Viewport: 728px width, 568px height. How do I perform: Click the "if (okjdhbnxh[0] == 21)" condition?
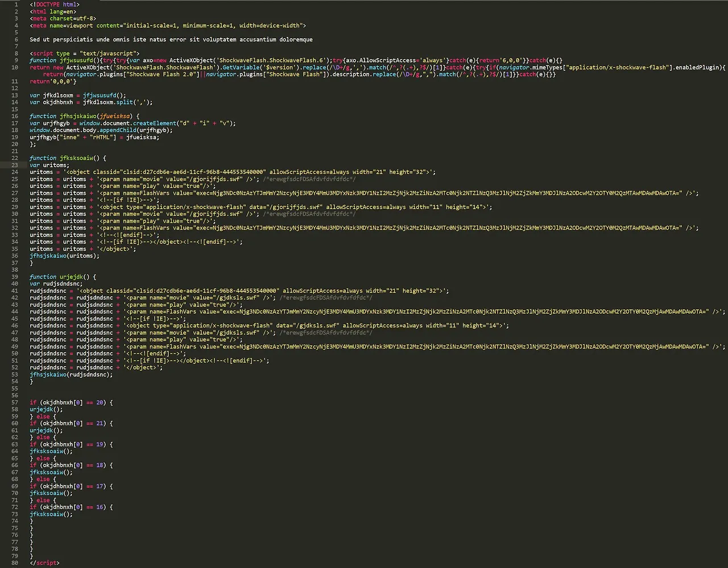[71, 424]
